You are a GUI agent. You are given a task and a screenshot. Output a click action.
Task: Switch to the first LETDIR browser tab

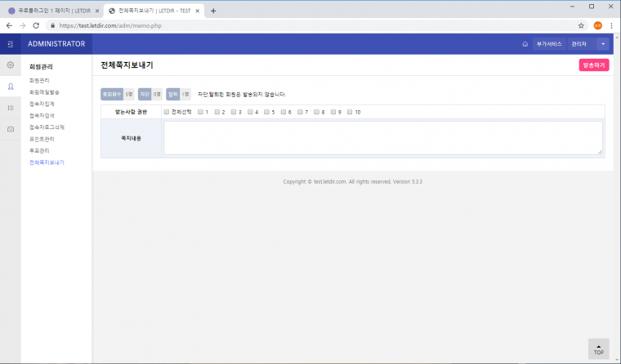(x=54, y=11)
